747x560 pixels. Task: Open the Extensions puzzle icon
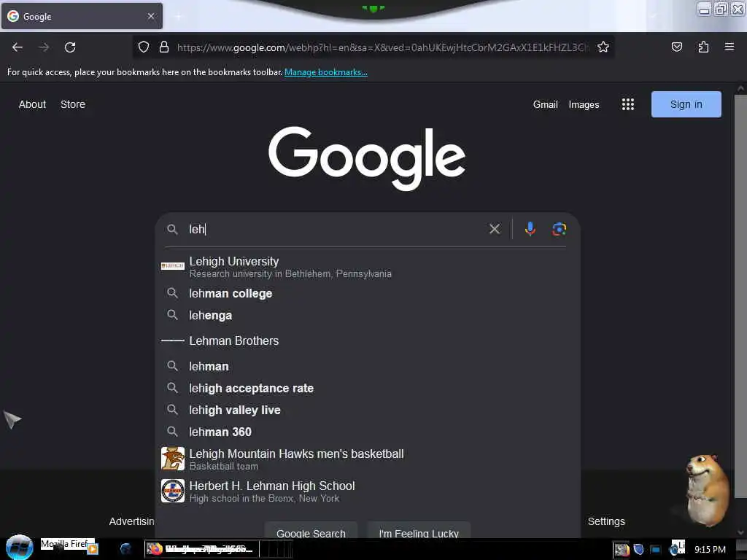(703, 47)
